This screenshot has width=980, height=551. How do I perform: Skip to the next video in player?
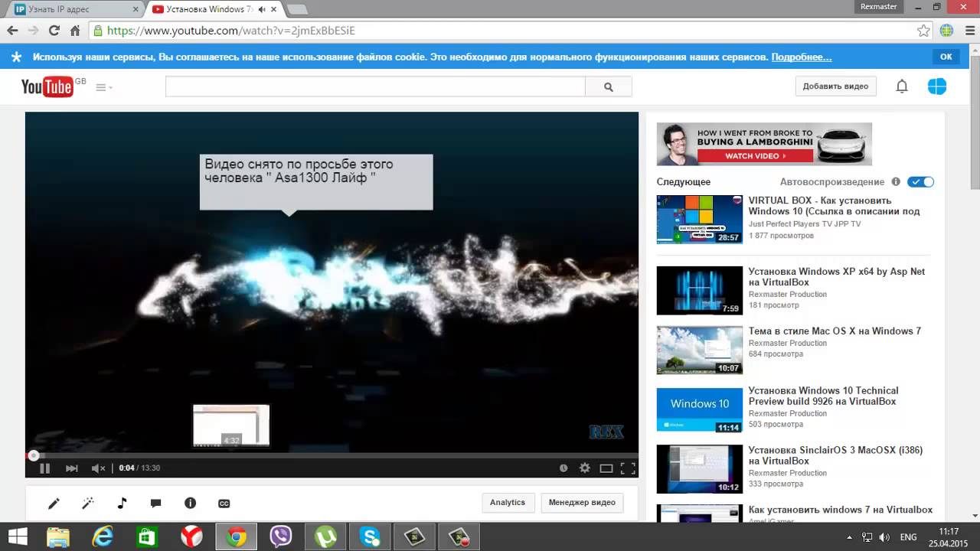(71, 468)
